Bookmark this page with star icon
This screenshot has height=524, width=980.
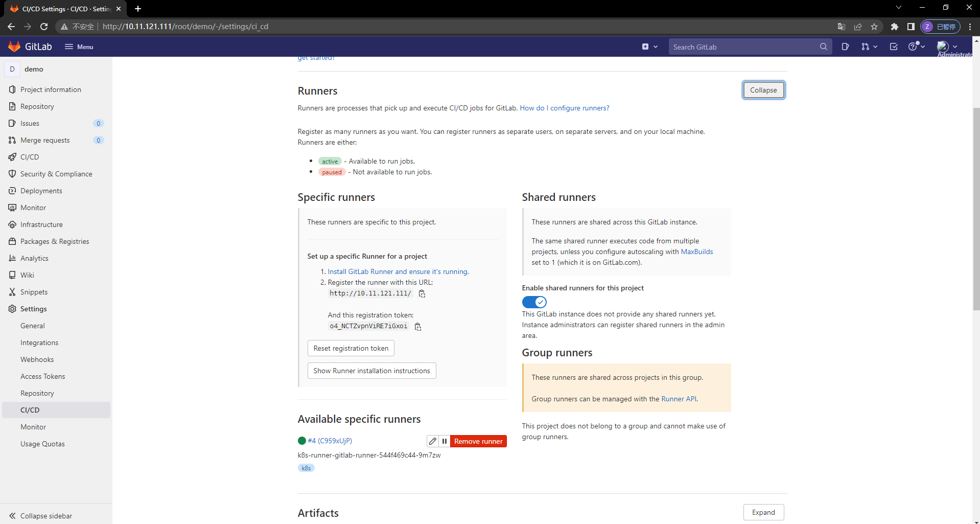point(874,27)
